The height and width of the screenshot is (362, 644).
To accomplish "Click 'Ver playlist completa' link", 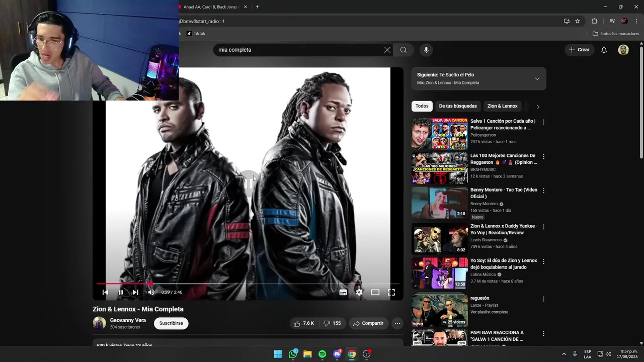I will click(x=489, y=312).
